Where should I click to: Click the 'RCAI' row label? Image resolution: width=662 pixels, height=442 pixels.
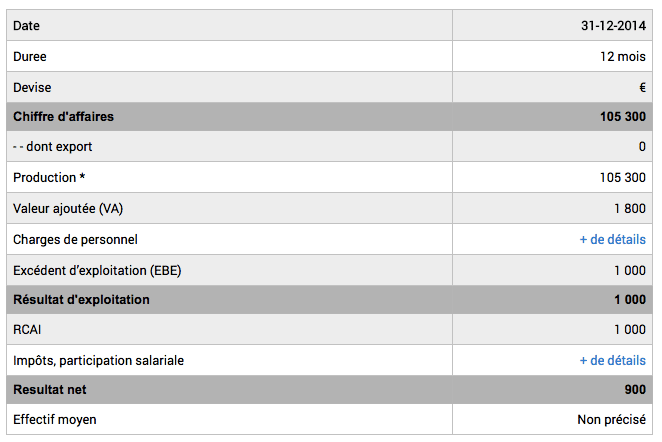point(29,330)
